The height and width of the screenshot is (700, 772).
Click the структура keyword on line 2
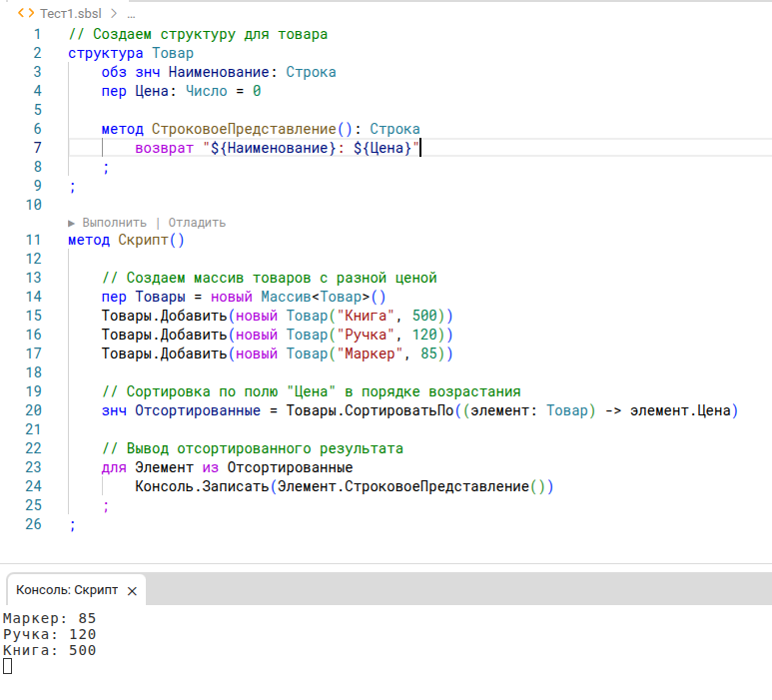pos(106,53)
